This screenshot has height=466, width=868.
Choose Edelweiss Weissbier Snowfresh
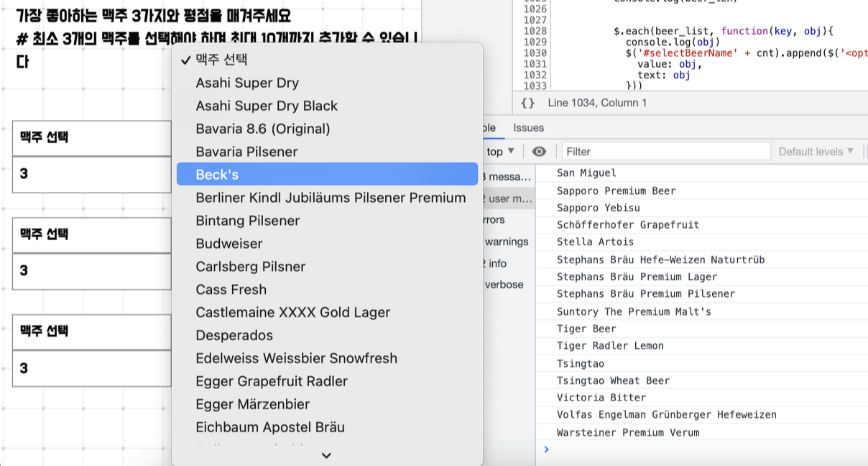327,358
